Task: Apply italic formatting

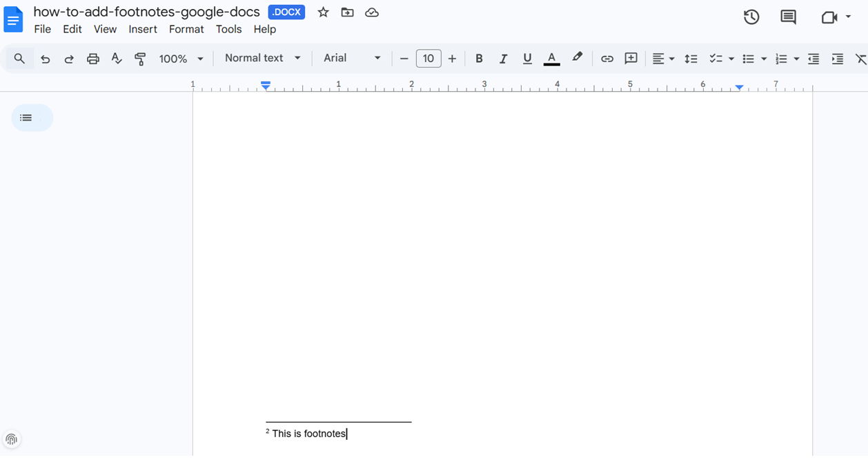Action: [503, 59]
